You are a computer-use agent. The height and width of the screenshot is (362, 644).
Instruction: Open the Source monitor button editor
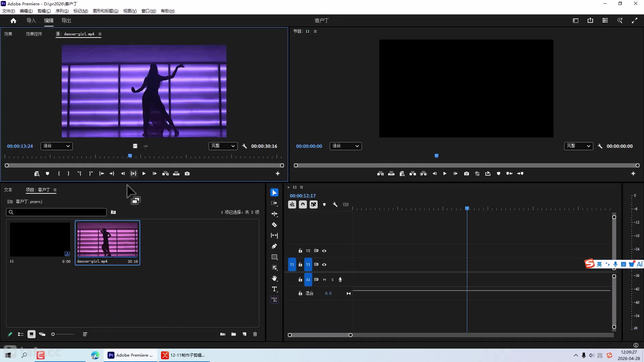tap(277, 174)
